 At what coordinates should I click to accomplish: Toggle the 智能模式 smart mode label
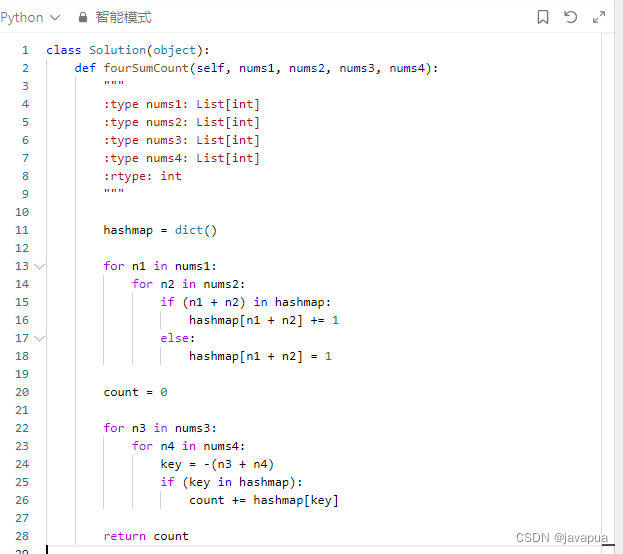[x=123, y=17]
